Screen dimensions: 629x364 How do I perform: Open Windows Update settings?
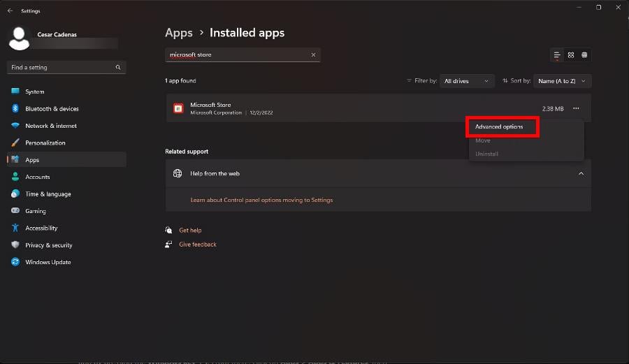pyautogui.click(x=66, y=262)
